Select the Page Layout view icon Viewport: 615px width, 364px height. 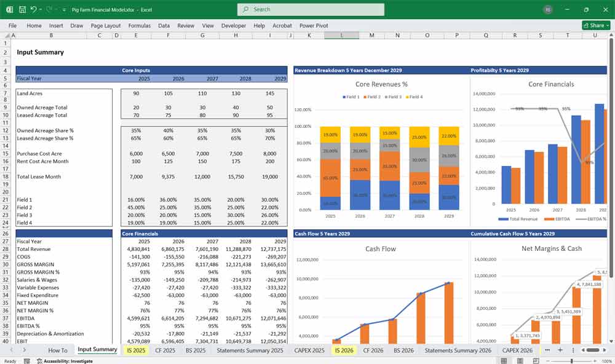coord(520,360)
